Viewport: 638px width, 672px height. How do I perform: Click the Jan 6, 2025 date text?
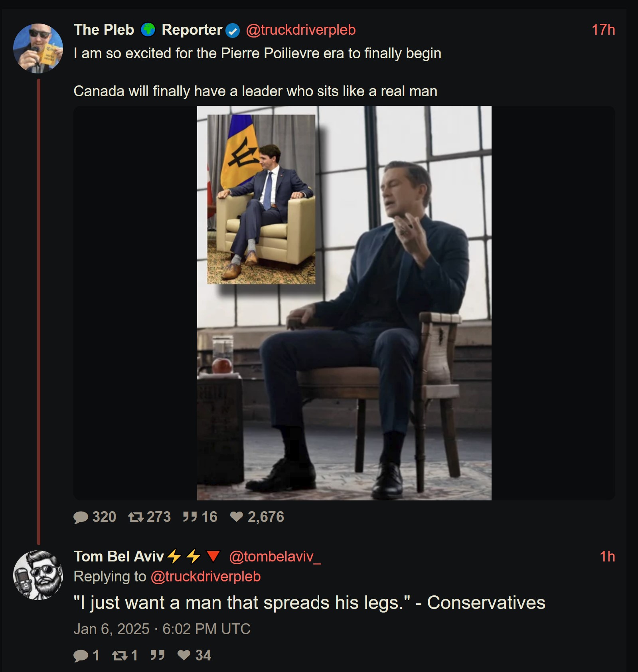[x=162, y=629]
